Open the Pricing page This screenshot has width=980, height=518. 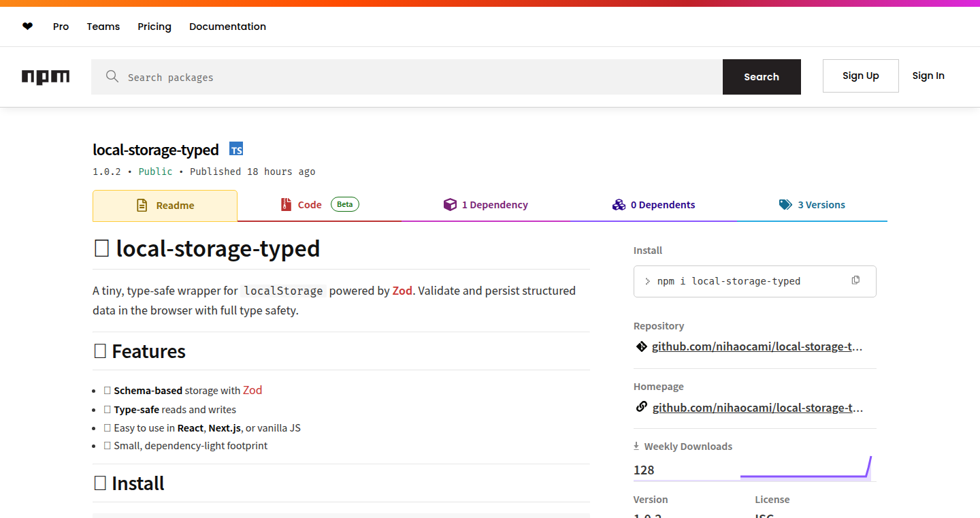pos(154,27)
